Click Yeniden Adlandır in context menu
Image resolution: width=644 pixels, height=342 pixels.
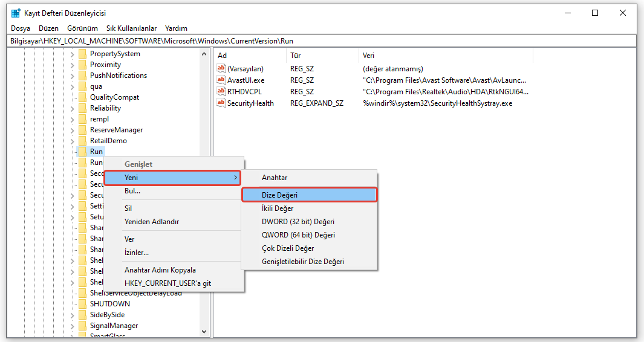(151, 222)
